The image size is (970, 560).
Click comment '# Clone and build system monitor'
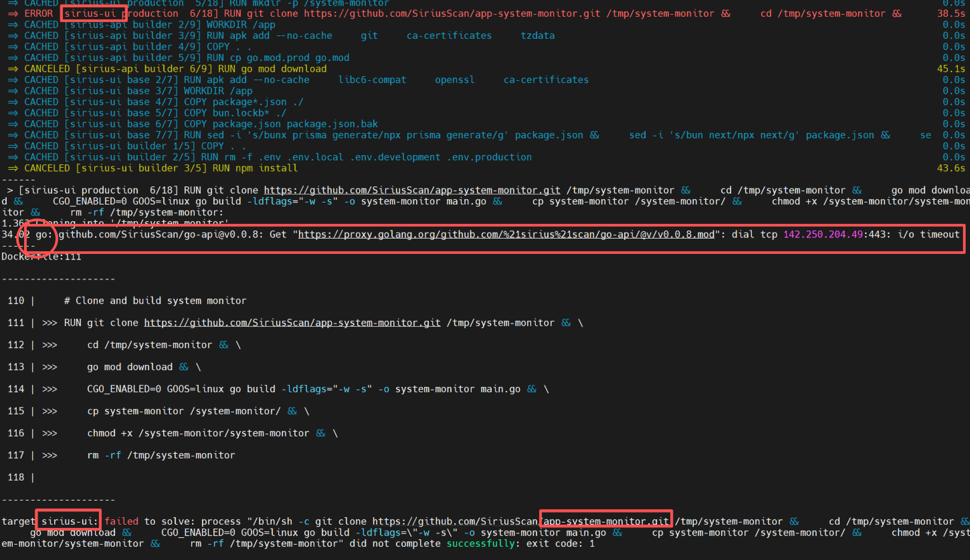click(155, 300)
